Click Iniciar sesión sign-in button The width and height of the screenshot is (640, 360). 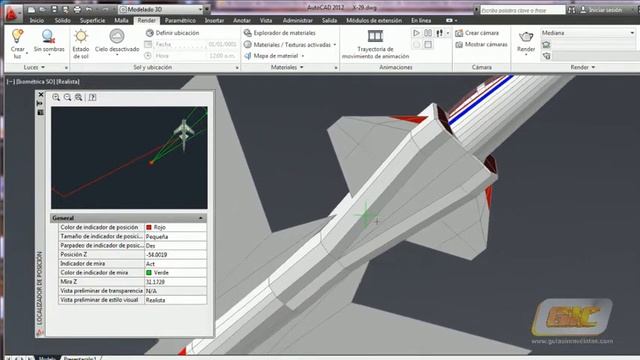point(601,10)
